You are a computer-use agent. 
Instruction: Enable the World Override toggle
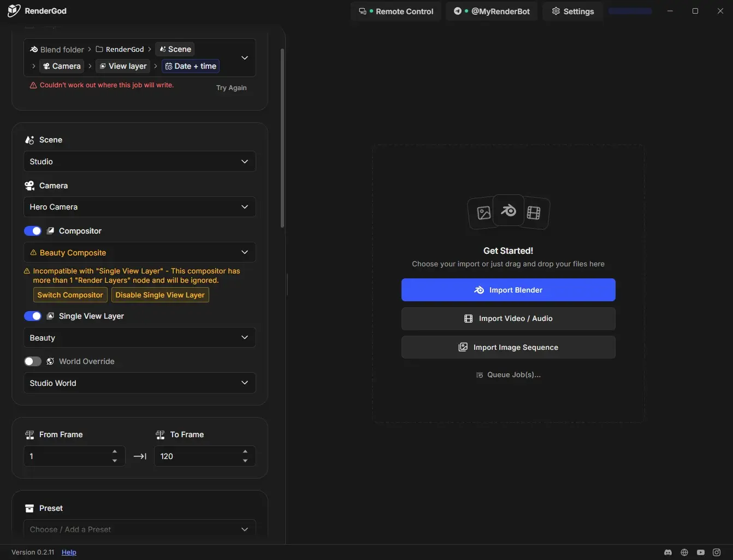(x=33, y=361)
